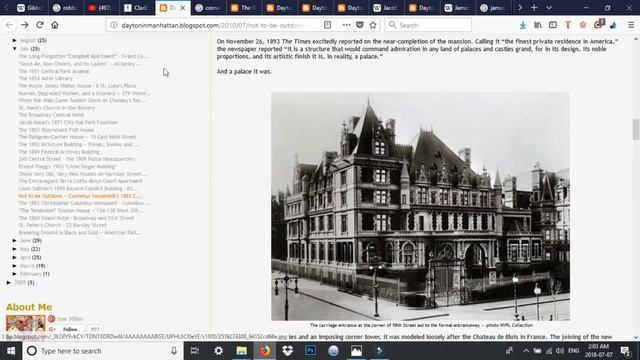The width and height of the screenshot is (640, 360).
Task: Open the Tom Miller profile link
Action: 70,319
